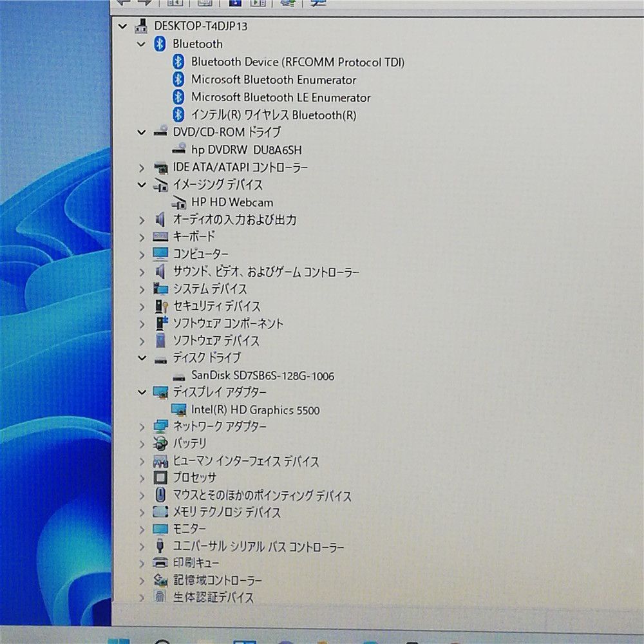Viewport: 644px width, 644px height.
Task: Select インテル(R) ワイヤレス Bluetooth(R) label
Action: pos(274,115)
